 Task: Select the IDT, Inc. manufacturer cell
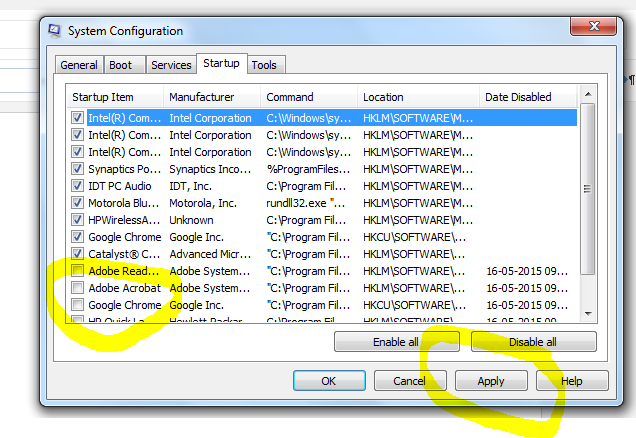[x=191, y=186]
